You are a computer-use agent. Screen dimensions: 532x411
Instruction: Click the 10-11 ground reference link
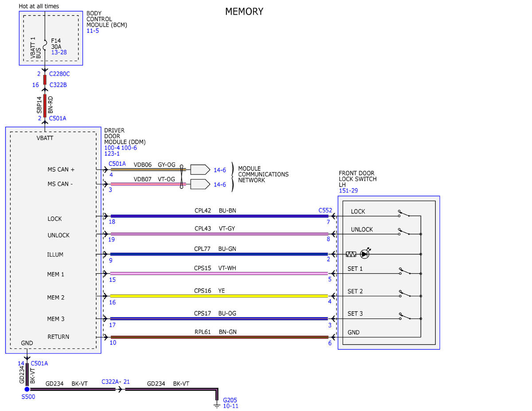click(231, 406)
